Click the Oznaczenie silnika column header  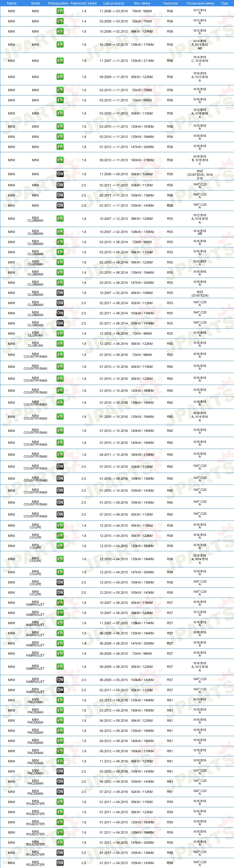(x=200, y=3)
